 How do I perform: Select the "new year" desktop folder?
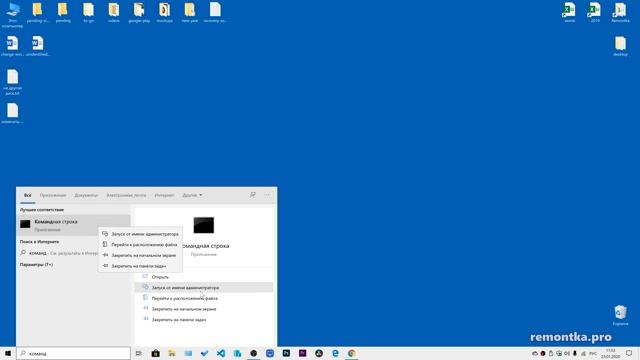[x=190, y=12]
